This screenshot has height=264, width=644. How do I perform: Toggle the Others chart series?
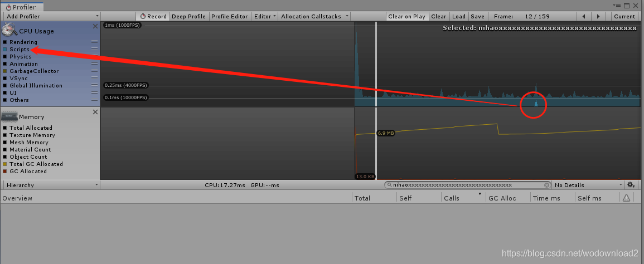[x=5, y=100]
